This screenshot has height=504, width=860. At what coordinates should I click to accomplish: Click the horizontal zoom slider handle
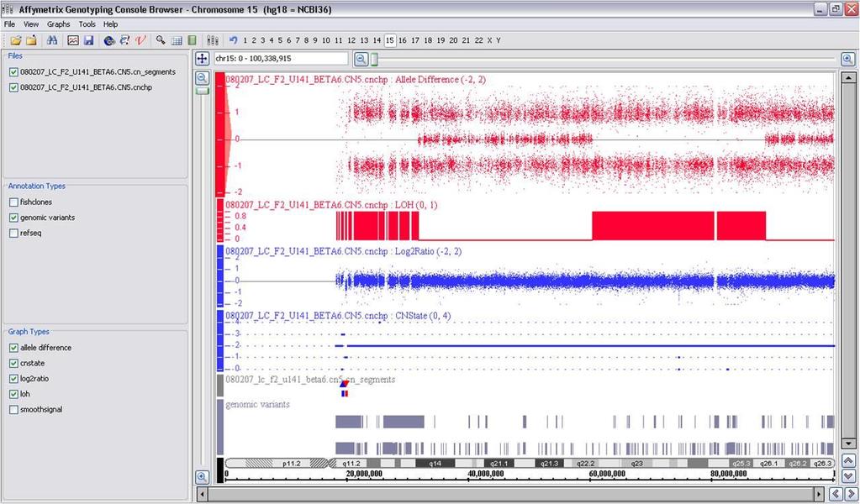click(x=374, y=59)
